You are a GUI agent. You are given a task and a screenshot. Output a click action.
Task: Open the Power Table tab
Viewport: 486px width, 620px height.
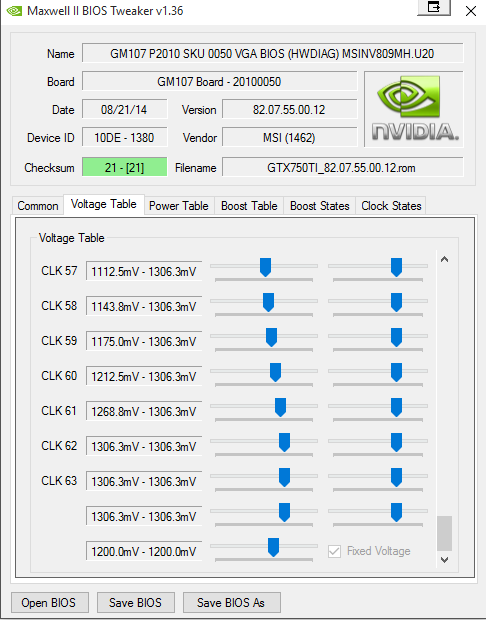(x=179, y=206)
